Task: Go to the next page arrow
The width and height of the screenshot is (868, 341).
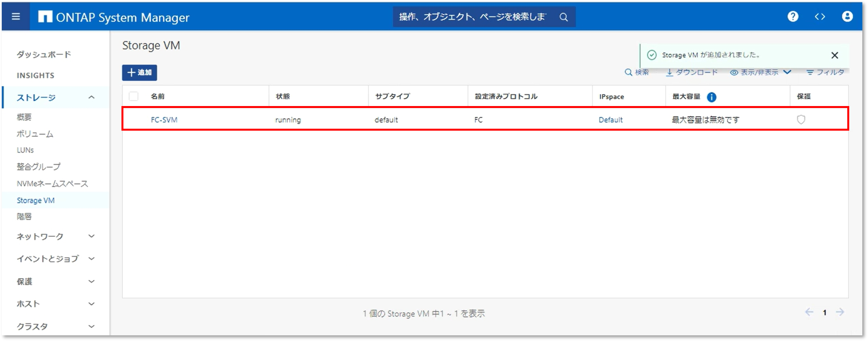Action: [x=840, y=312]
